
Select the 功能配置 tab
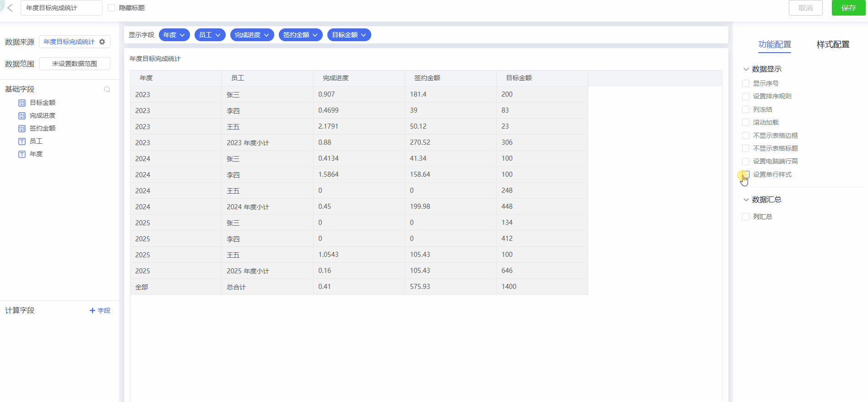click(775, 44)
